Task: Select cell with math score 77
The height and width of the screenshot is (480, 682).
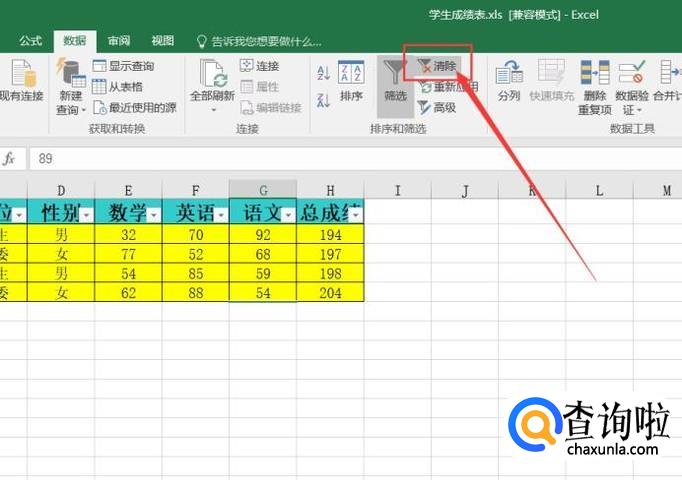Action: point(128,254)
